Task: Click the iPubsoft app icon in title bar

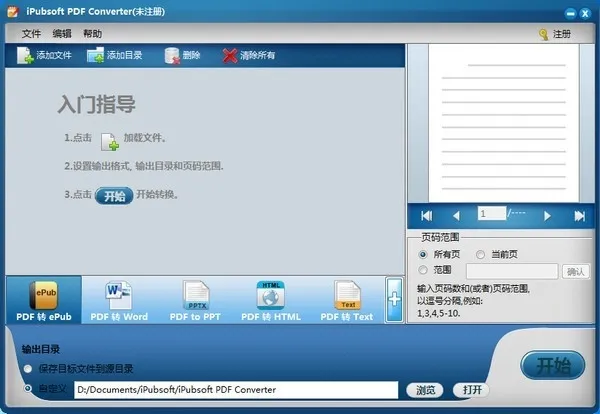Action: [x=13, y=11]
